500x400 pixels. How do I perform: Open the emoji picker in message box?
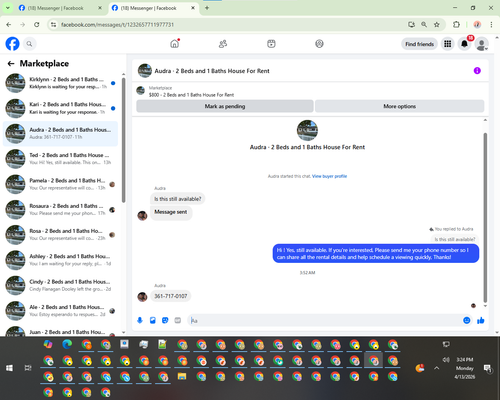(x=467, y=320)
